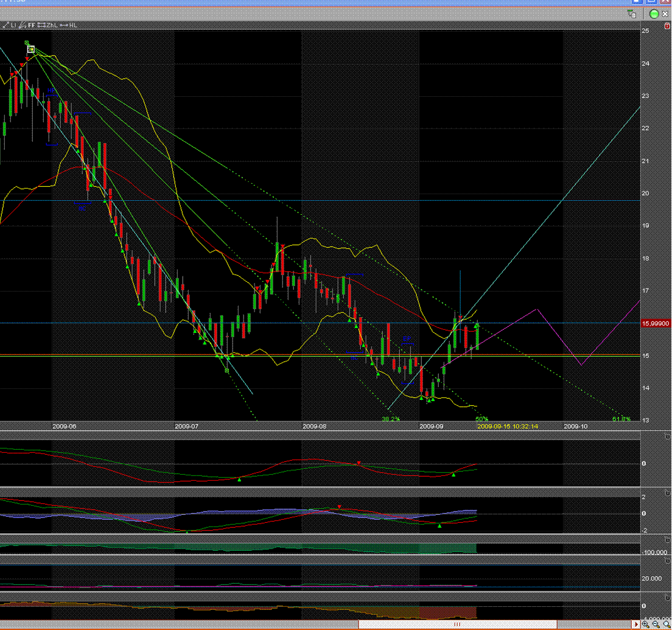Select the HL horizontal line tool
The height and width of the screenshot is (630, 672).
click(69, 25)
